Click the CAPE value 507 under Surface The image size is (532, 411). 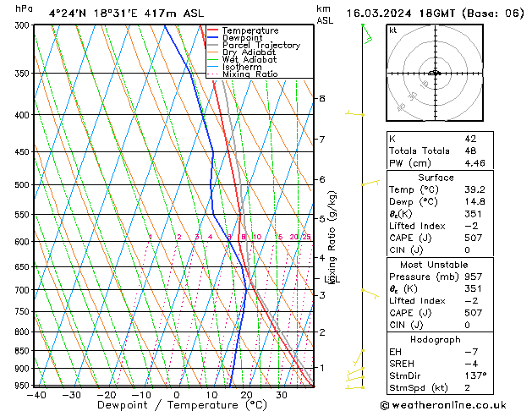point(473,238)
